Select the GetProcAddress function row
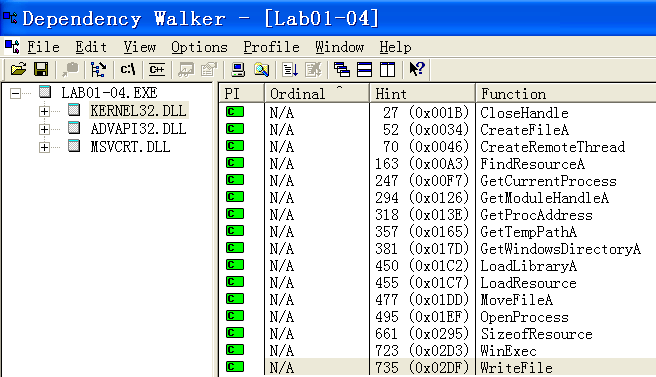Viewport: 656px width, 377px height. [438, 215]
